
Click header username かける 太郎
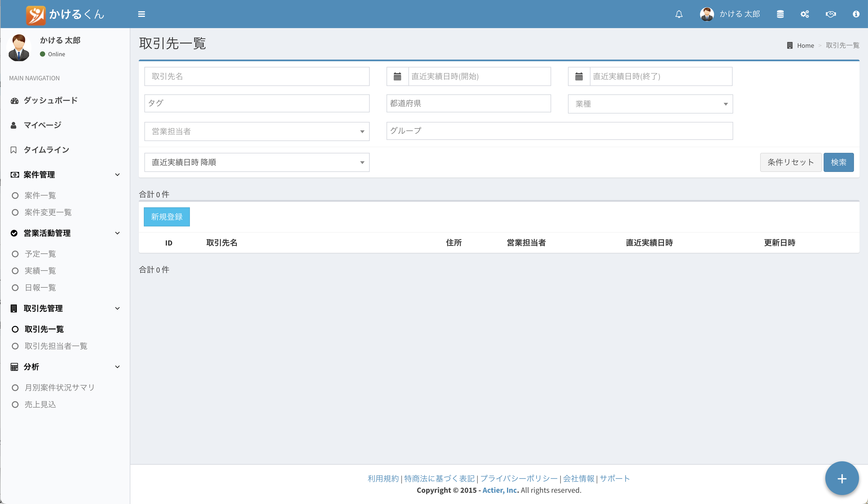tap(740, 14)
